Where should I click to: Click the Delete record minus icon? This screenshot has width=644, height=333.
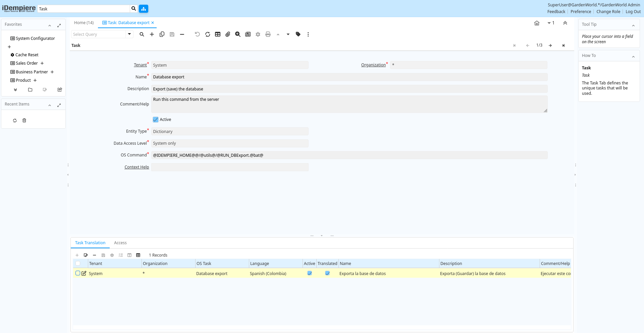point(182,34)
